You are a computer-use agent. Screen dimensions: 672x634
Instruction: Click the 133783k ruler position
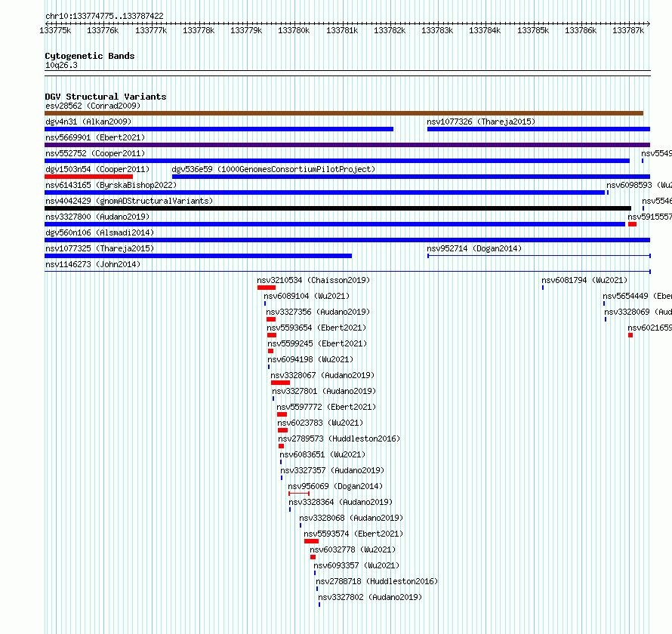click(x=437, y=30)
